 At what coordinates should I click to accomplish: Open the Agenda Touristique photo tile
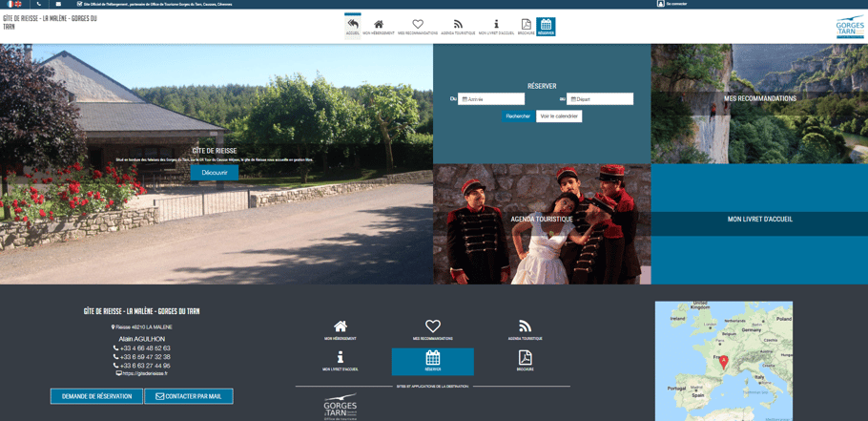542,224
